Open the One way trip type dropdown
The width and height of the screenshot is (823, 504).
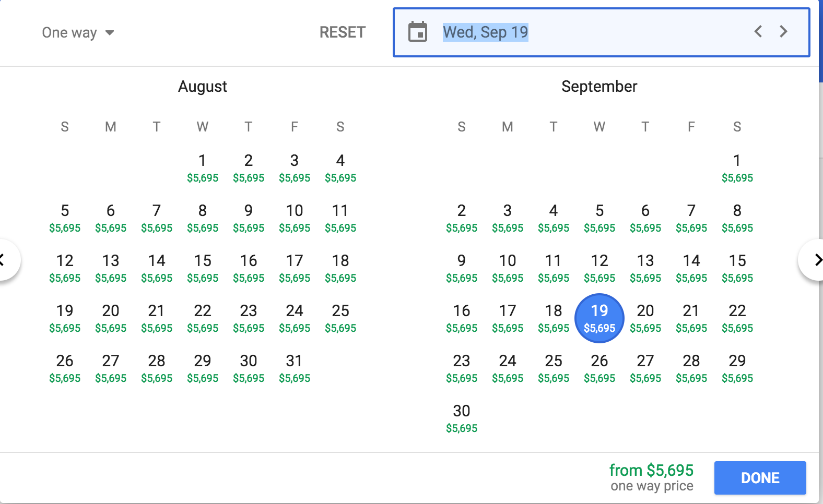coord(78,33)
